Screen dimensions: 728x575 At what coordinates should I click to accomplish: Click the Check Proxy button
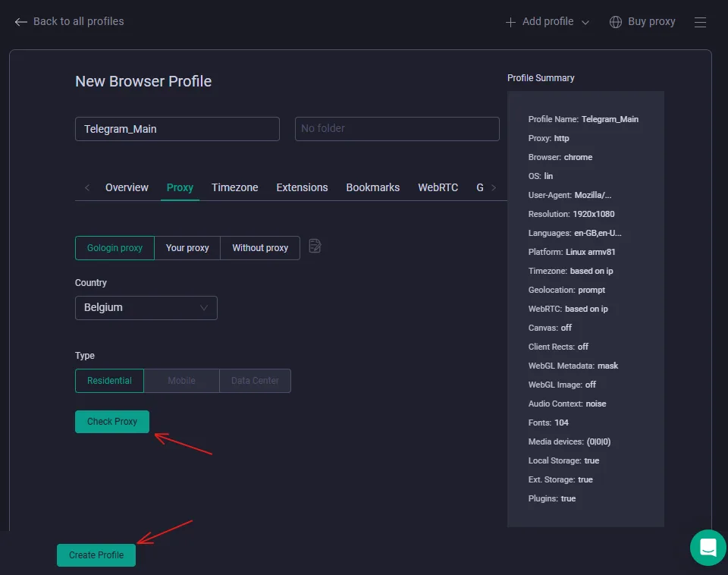tap(112, 422)
